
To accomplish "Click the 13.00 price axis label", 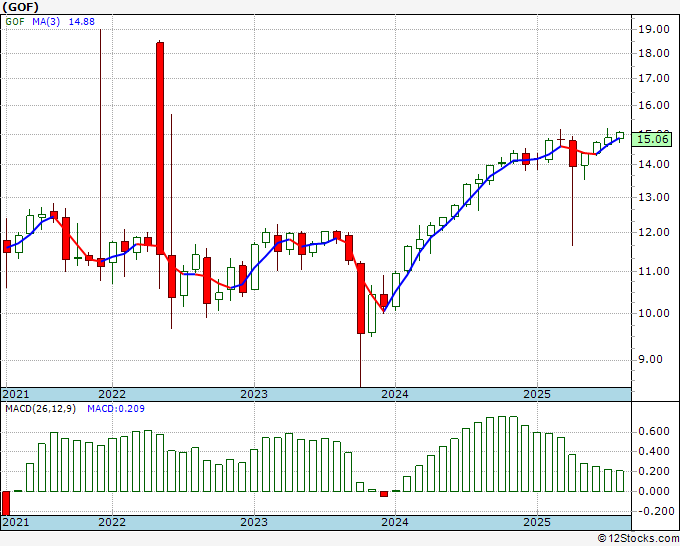I will point(654,197).
